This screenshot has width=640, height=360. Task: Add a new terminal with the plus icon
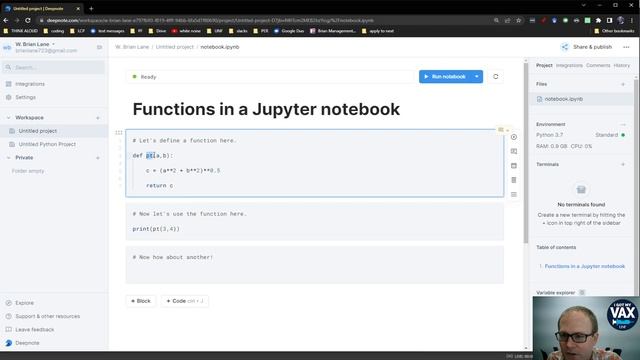[623, 164]
